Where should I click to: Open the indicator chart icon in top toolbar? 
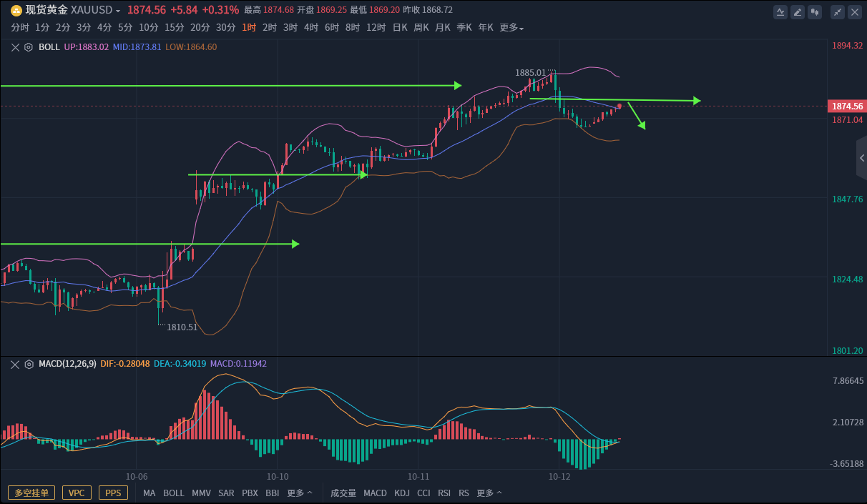point(780,12)
